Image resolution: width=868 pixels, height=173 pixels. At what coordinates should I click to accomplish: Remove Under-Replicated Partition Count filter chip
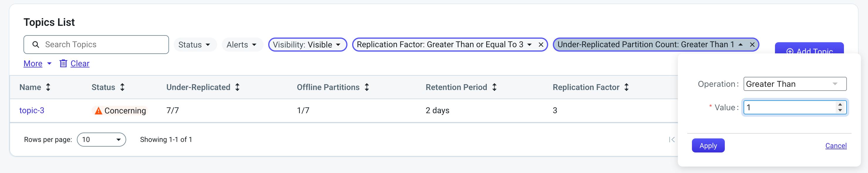coord(752,45)
